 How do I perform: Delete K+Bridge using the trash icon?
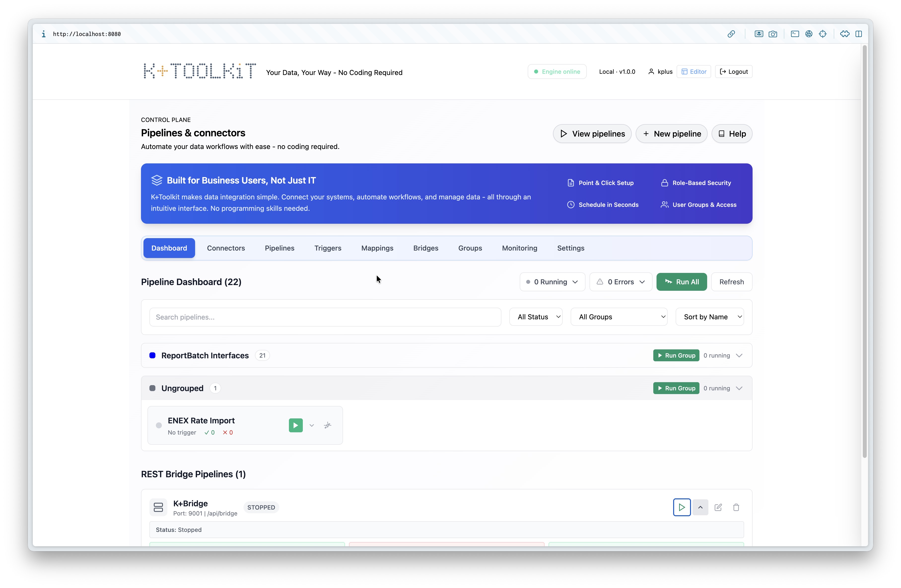736,507
